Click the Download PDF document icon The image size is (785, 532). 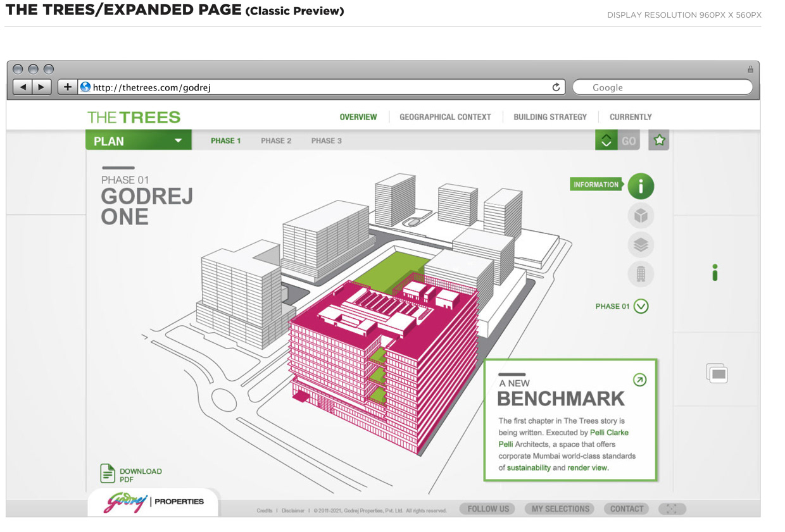coord(108,474)
